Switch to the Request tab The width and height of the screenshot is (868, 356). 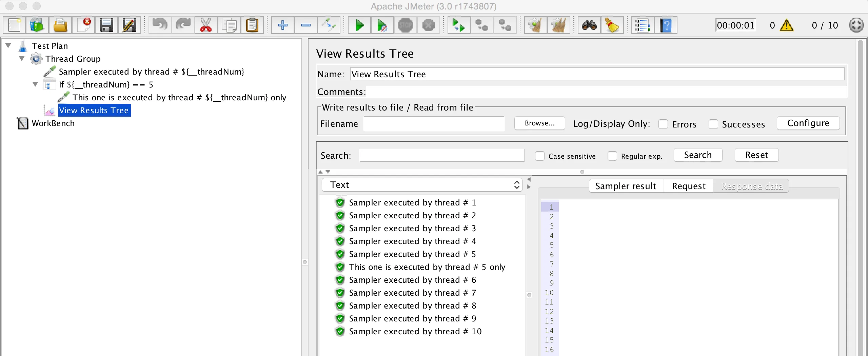[689, 186]
